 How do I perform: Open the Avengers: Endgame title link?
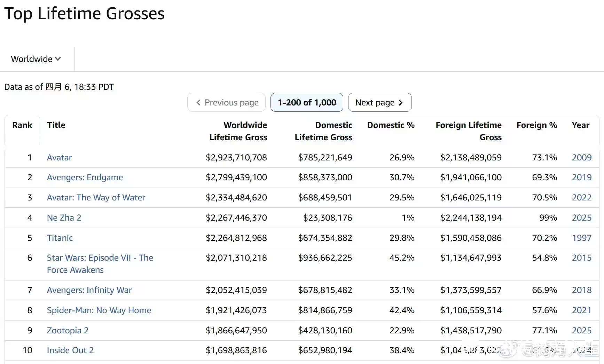click(x=85, y=177)
